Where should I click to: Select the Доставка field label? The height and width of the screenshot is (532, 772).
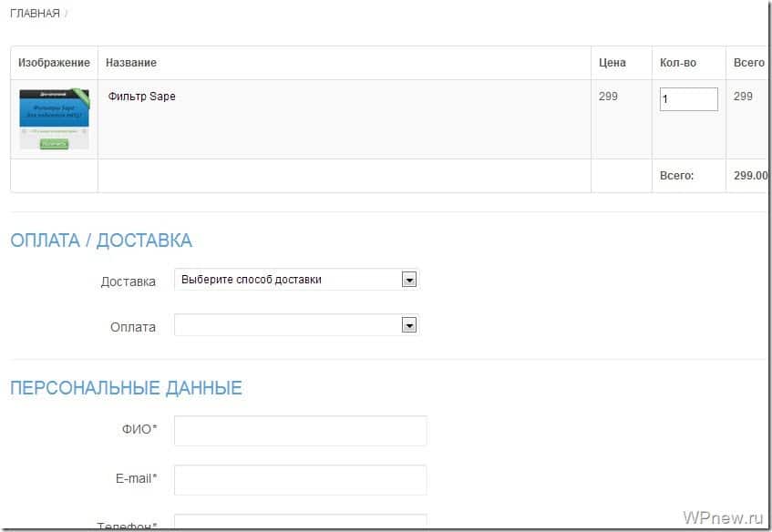[128, 282]
